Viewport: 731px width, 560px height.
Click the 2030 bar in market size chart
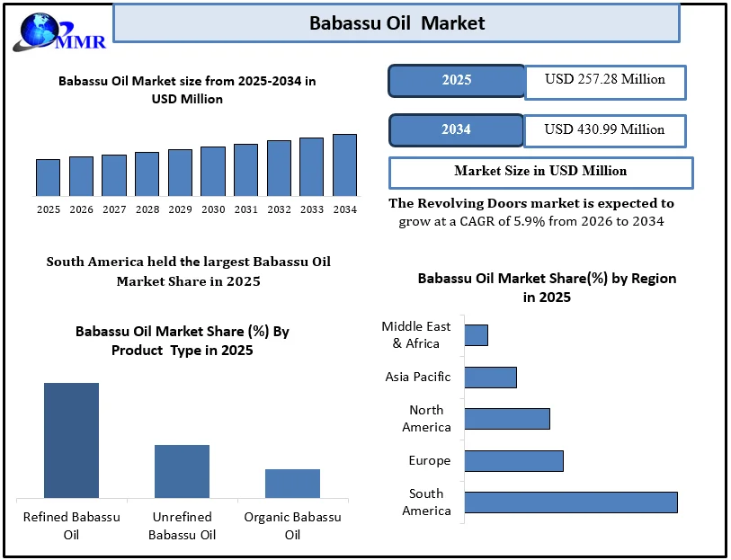(213, 171)
